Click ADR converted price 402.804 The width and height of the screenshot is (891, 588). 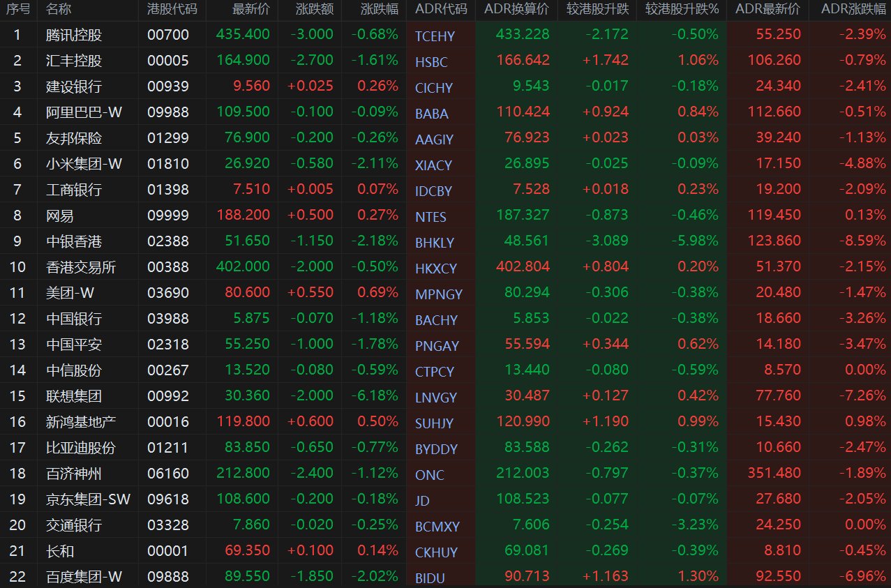click(x=523, y=267)
